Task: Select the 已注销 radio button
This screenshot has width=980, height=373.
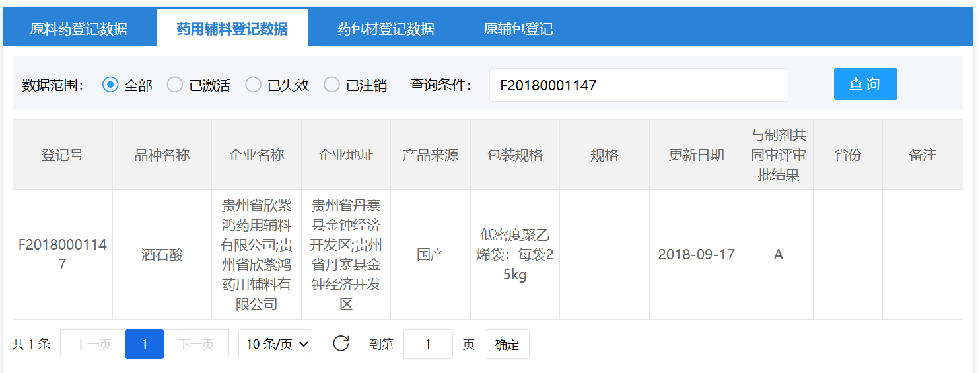Action: [x=332, y=85]
